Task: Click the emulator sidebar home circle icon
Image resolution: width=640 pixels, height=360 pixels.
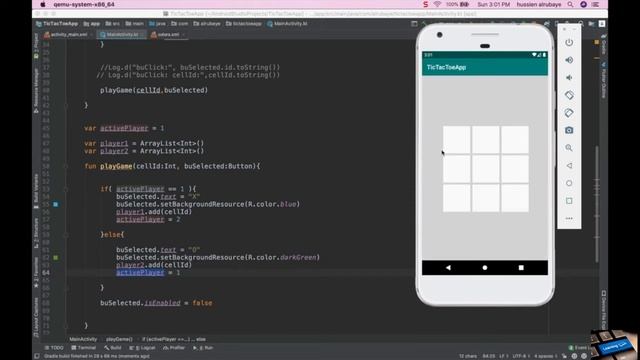Action: [x=569, y=183]
